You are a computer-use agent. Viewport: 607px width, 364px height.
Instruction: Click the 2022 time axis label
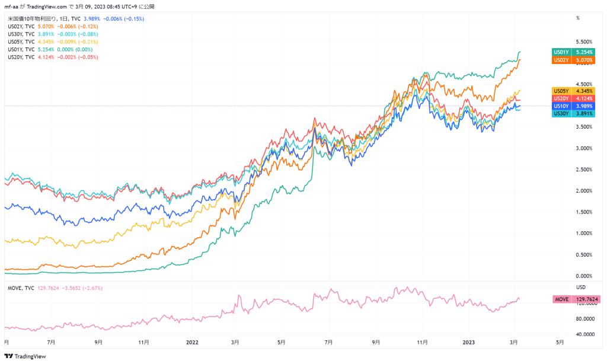click(x=192, y=342)
